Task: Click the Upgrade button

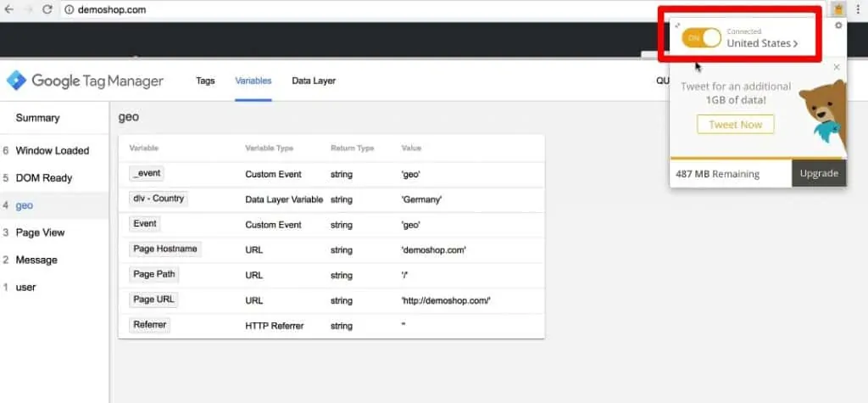Action: click(x=819, y=174)
